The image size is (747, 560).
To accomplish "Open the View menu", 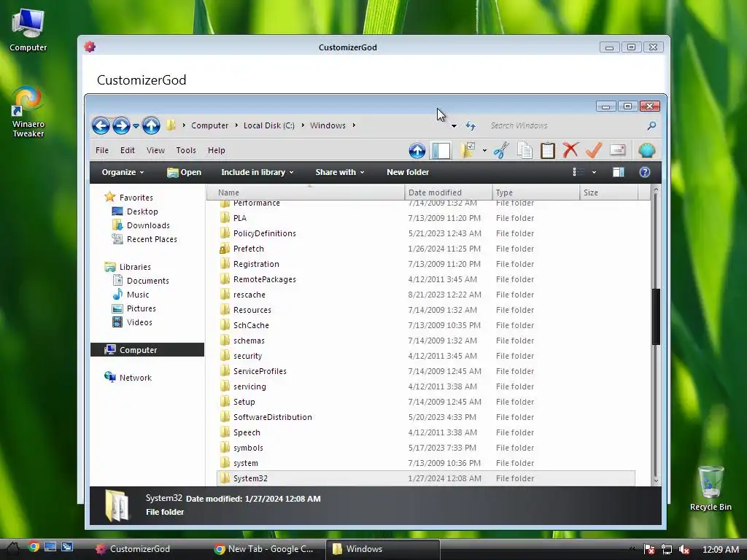I will pos(155,150).
